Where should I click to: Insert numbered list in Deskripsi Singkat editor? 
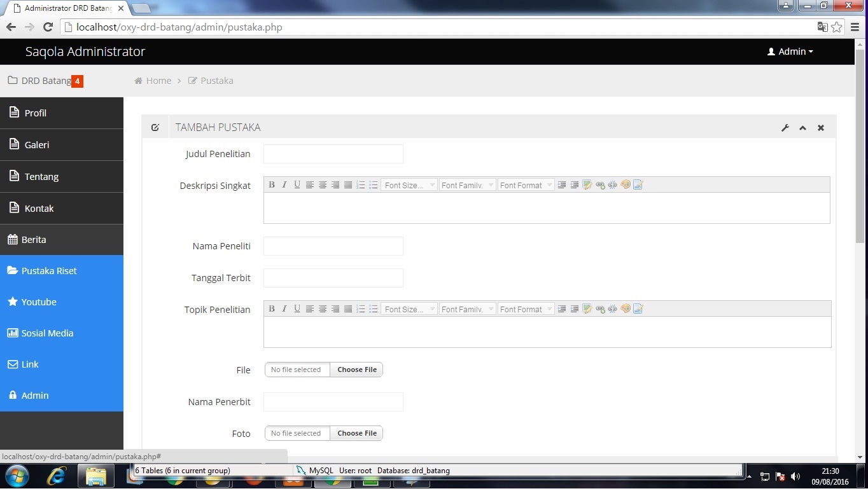[361, 185]
